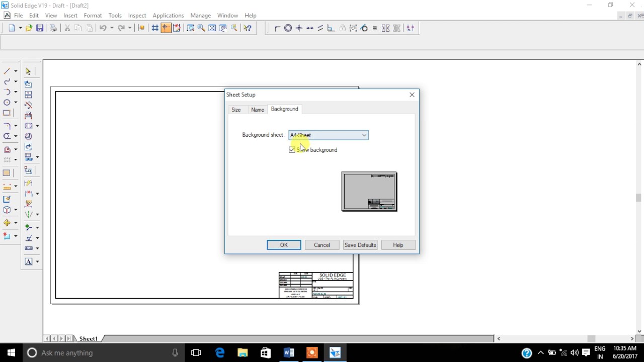Screen dimensions: 644x362
Task: Expand the New document dropdown arrow
Action: (20, 28)
